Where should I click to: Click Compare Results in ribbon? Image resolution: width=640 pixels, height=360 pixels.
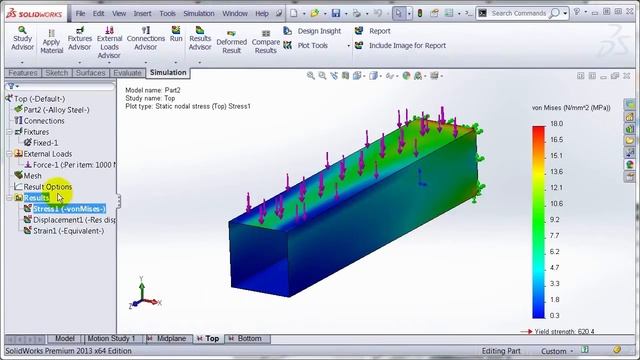coord(266,42)
